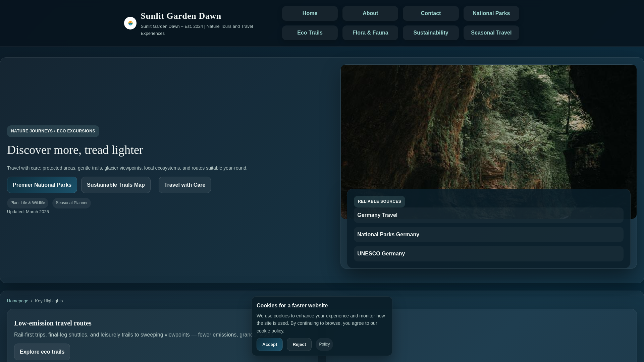Select the Travel with Care button
The width and height of the screenshot is (644, 362).
pos(184,185)
